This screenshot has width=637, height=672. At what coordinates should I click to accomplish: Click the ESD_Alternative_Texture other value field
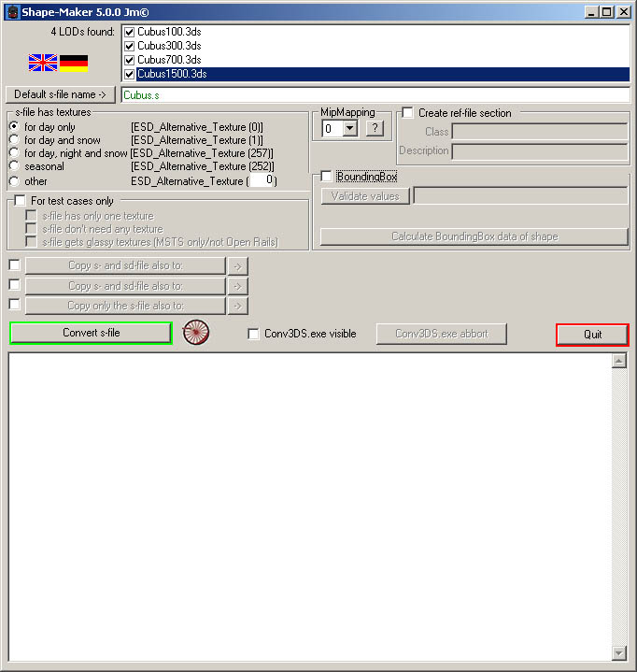tap(262, 180)
